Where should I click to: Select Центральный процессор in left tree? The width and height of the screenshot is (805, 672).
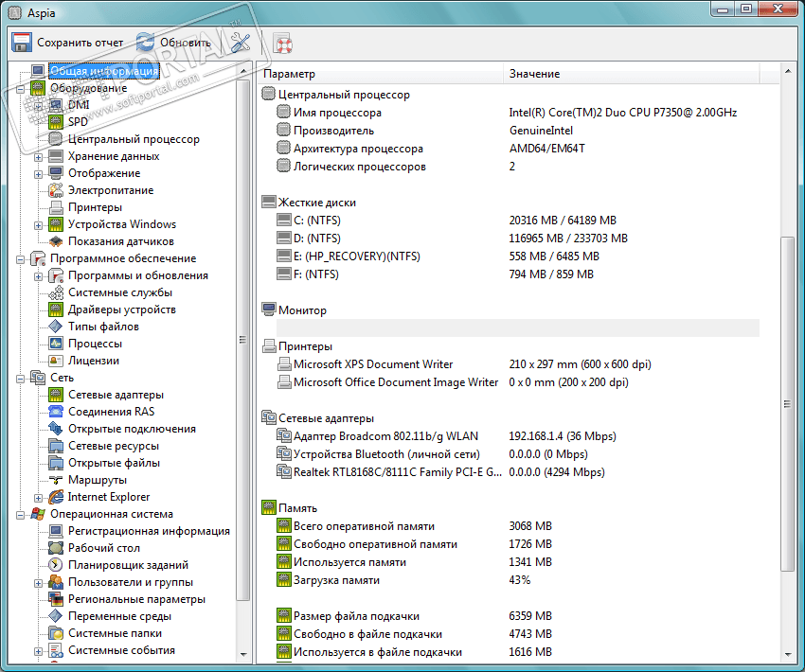[134, 139]
